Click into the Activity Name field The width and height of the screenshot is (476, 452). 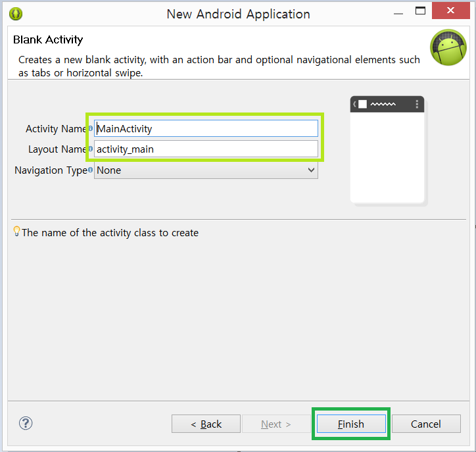206,128
